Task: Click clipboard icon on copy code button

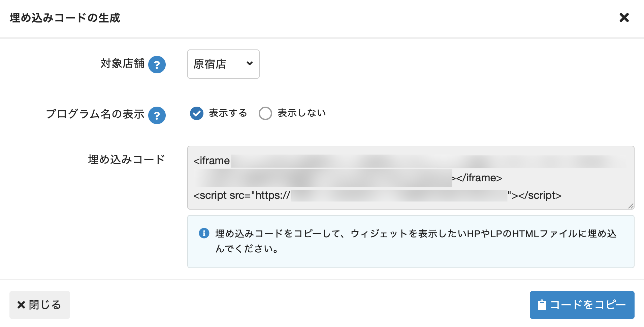Action: click(x=542, y=305)
